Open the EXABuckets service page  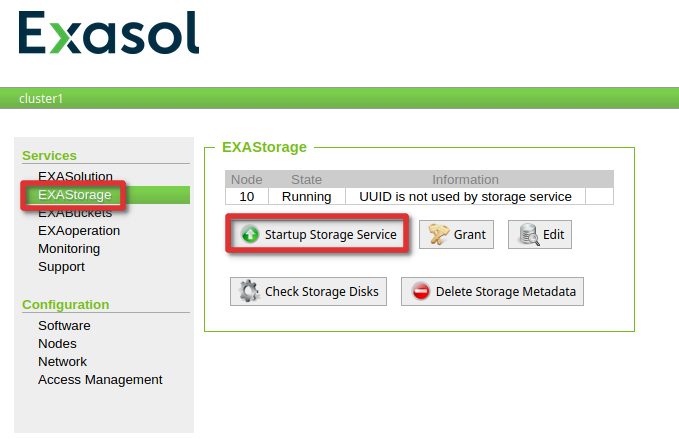[x=75, y=213]
